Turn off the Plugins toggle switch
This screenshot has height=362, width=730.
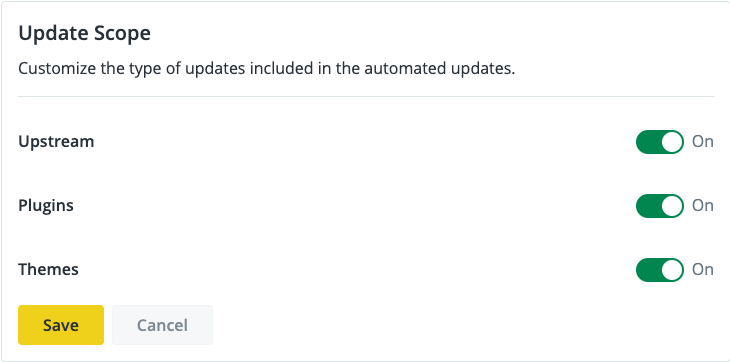pyautogui.click(x=660, y=206)
